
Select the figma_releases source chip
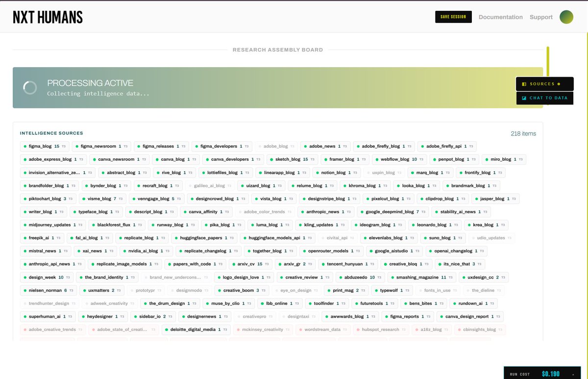(x=162, y=146)
